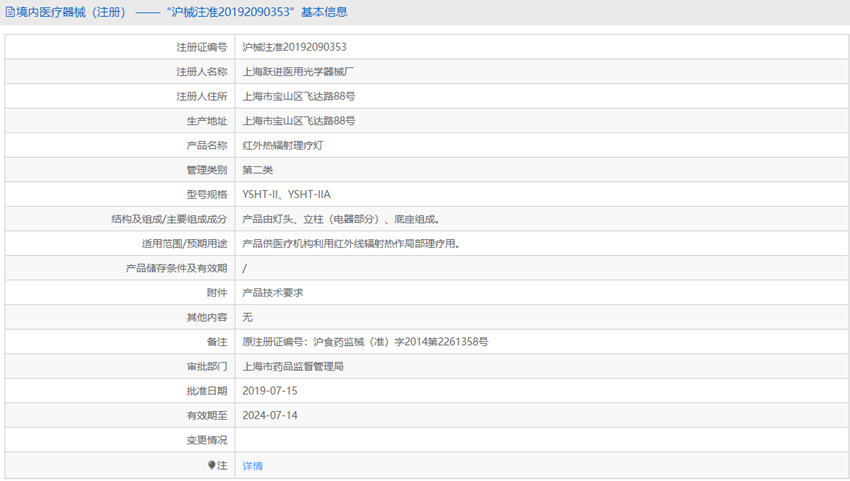Click the approval department 上海市药品监督管理局
This screenshot has height=481, width=850.
coord(293,367)
